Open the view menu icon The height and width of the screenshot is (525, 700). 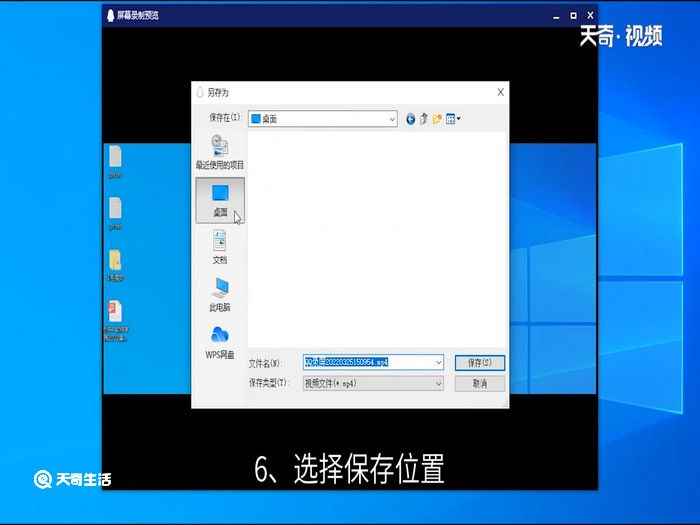453,119
